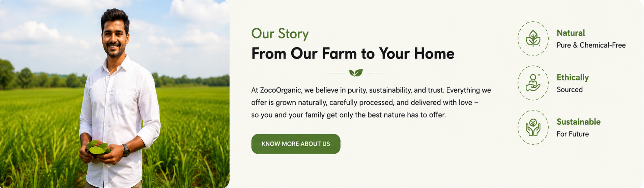Click the 'Our Story' green heading

(280, 34)
